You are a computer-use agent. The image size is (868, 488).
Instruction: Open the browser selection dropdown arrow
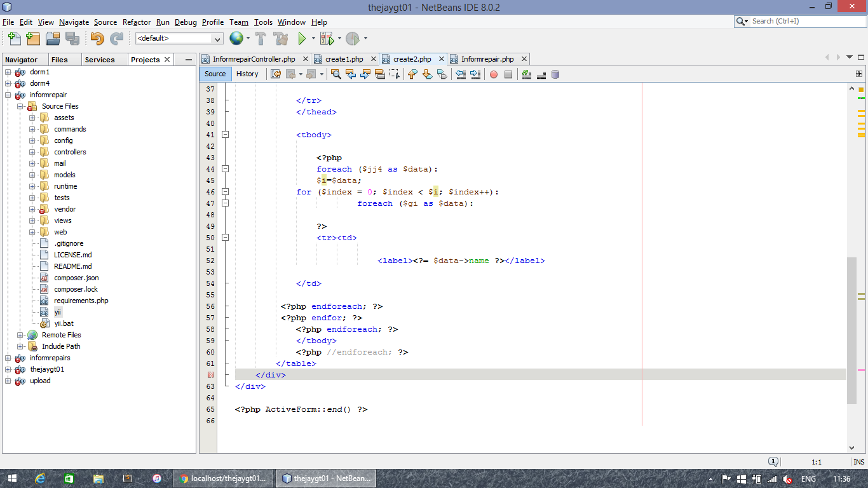coord(248,38)
